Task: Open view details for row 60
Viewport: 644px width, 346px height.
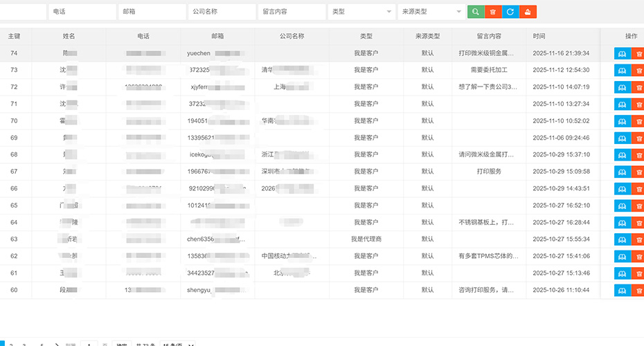Action: pos(623,290)
